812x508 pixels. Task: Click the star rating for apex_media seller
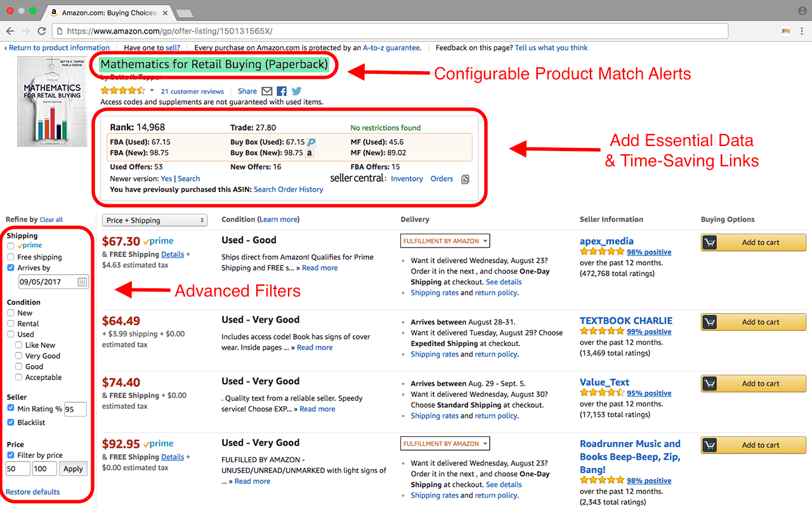tap(602, 252)
